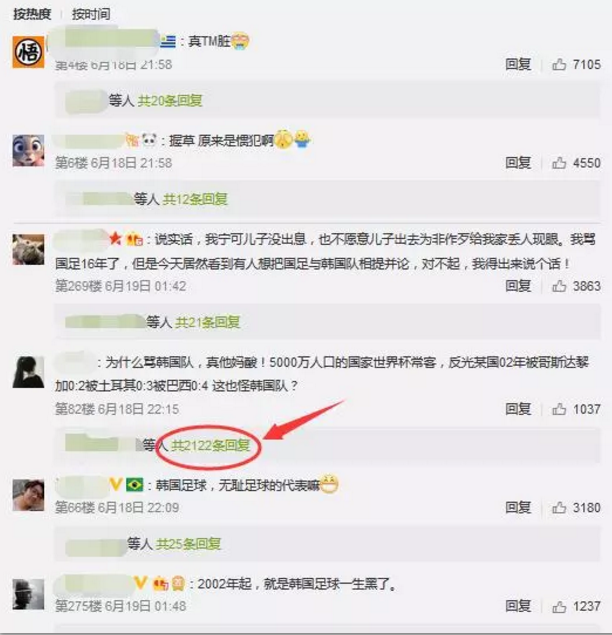Reply to the 真TM脏 comment

[x=518, y=64]
